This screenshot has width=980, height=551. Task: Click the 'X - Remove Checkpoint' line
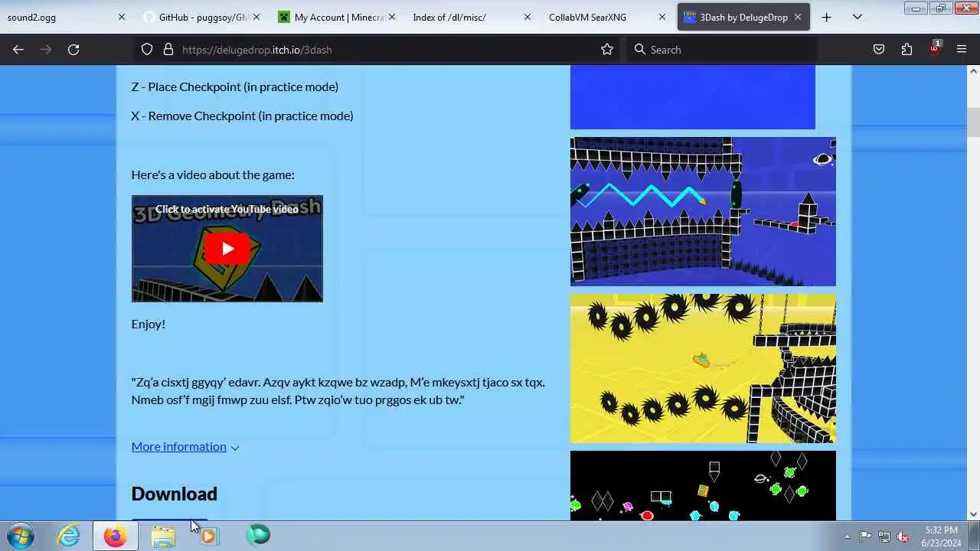[x=243, y=116]
